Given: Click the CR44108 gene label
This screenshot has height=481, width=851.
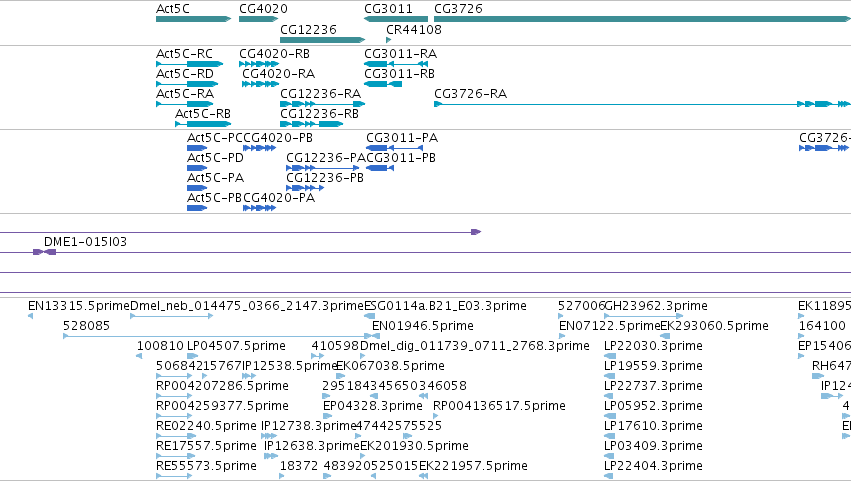Looking at the screenshot, I should 414,29.
